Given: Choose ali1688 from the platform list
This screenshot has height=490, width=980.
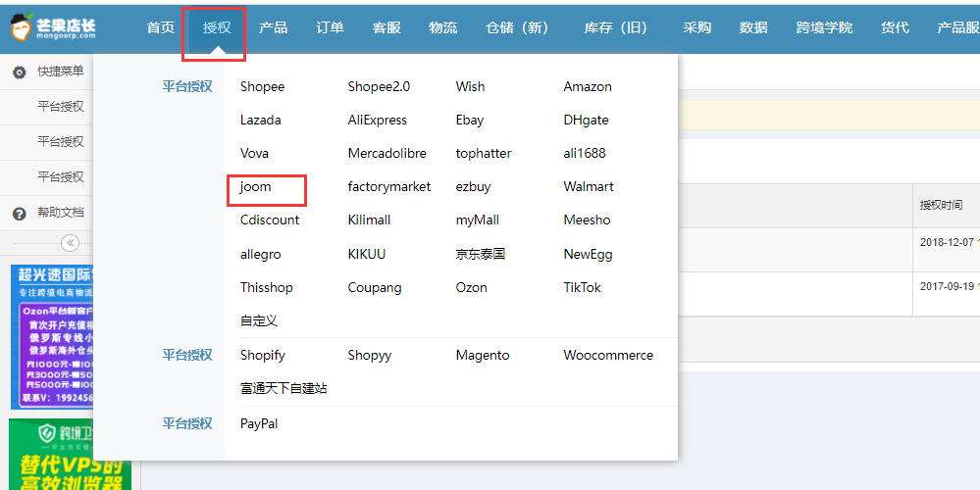Looking at the screenshot, I should [x=585, y=153].
